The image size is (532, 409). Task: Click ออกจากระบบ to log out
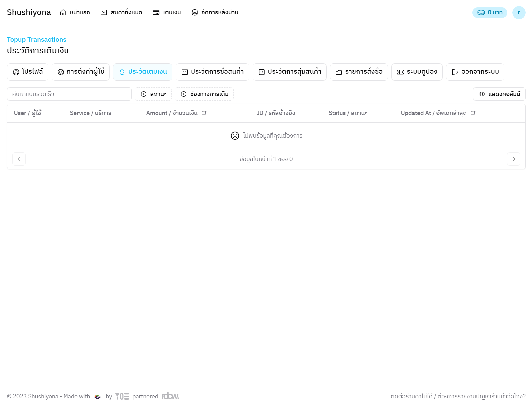(x=475, y=72)
